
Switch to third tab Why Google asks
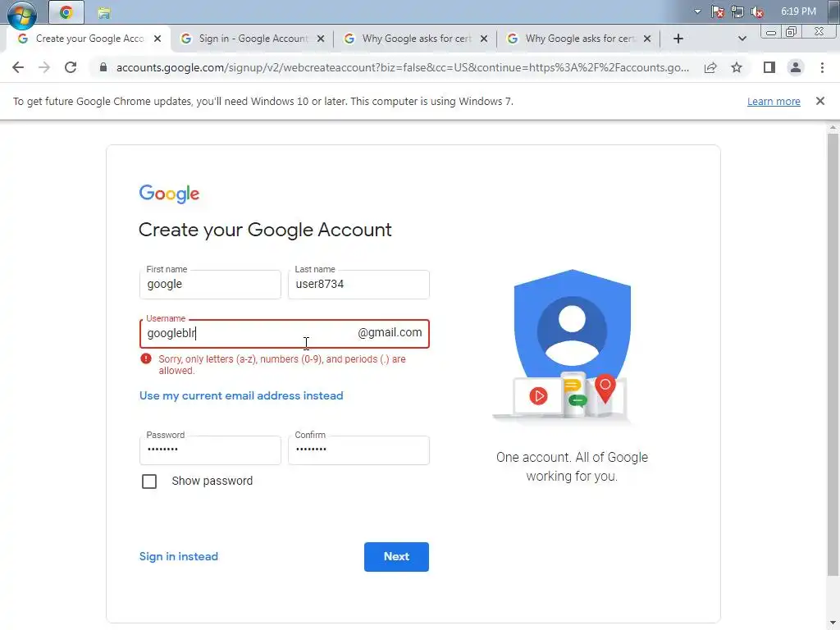[x=415, y=39]
